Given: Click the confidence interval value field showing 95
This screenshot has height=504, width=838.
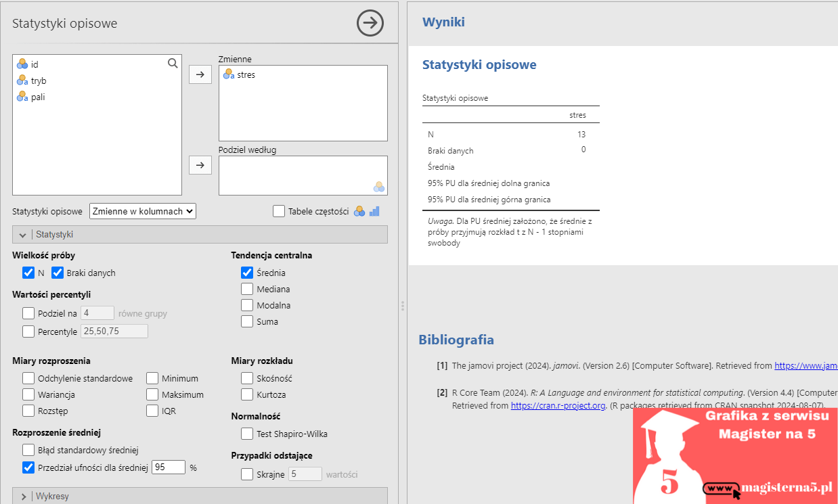Looking at the screenshot, I should pos(168,467).
